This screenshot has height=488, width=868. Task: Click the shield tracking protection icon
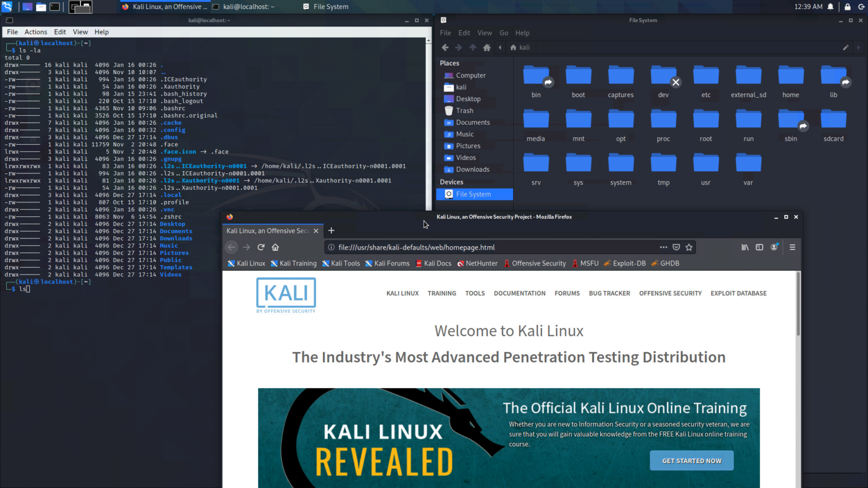(x=676, y=247)
